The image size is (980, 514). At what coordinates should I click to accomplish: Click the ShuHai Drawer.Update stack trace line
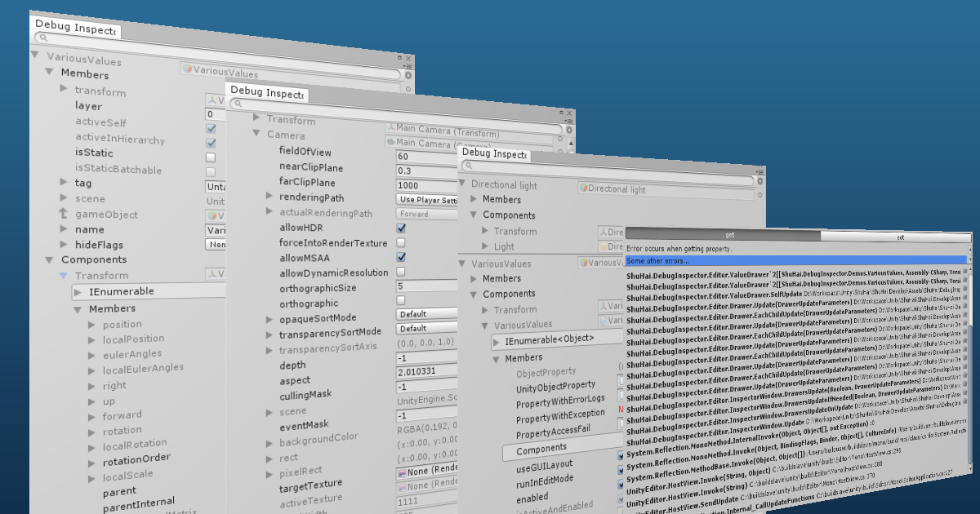tap(735, 308)
